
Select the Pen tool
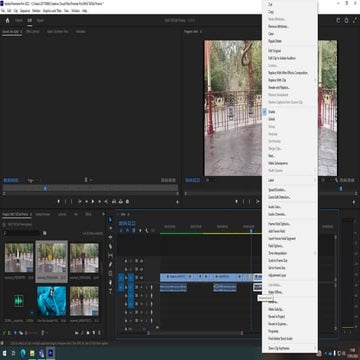pos(110,264)
